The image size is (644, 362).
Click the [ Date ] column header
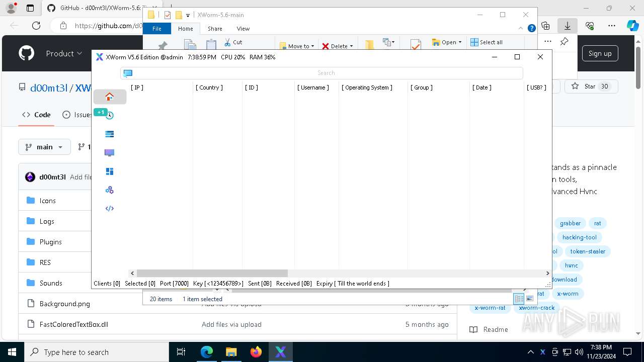pyautogui.click(x=482, y=87)
